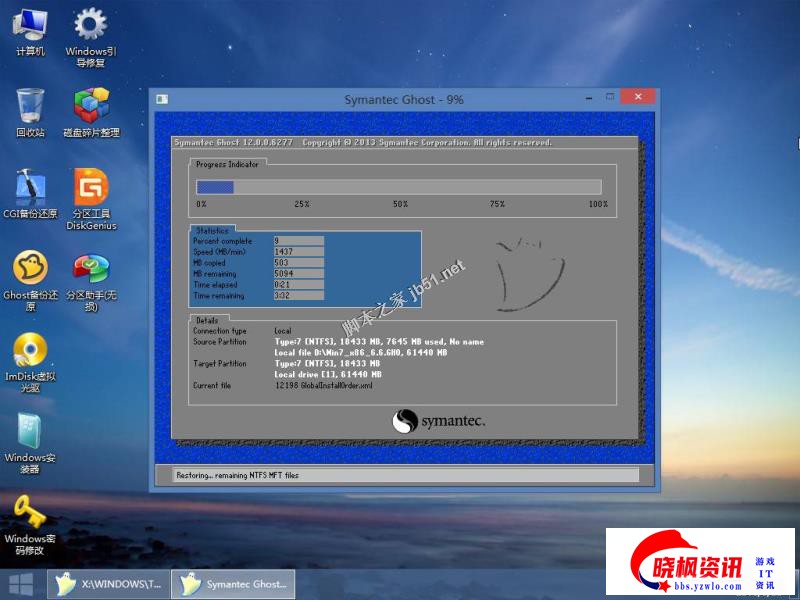Select the Symantec Ghost taskbar item
800x600 pixels.
point(234,584)
